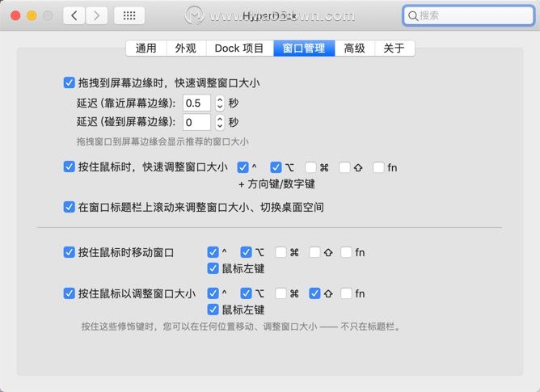Disable Control key for moving windows
Screen dimensions: 540x392
(x=213, y=252)
